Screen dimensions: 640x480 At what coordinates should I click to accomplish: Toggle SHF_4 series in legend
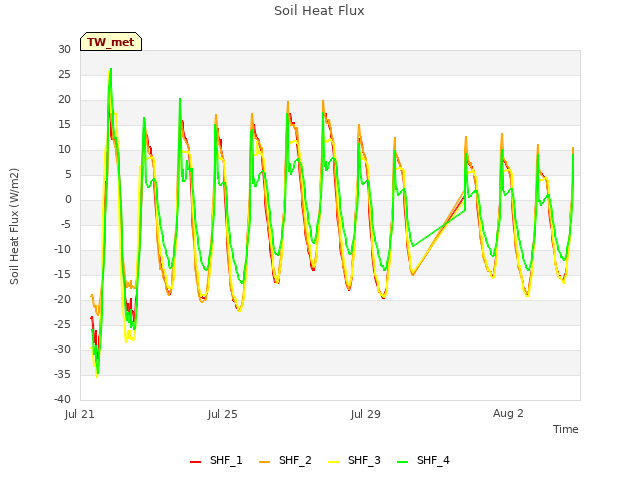423,460
